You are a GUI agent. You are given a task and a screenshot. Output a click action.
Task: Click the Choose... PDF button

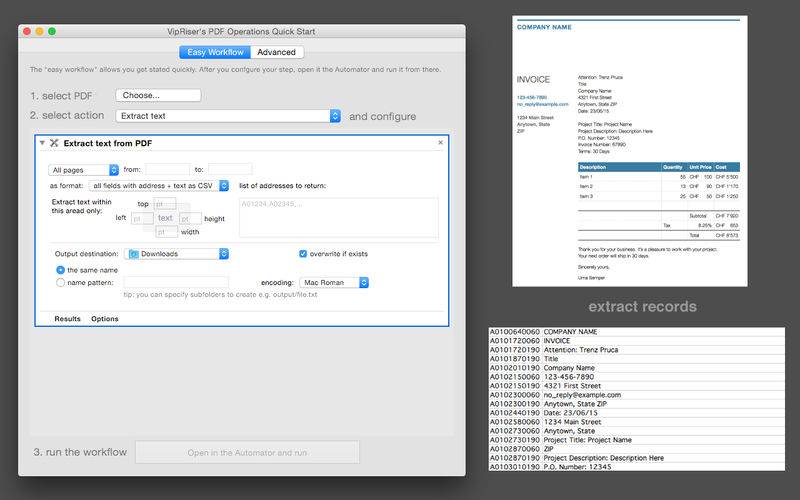click(x=158, y=95)
